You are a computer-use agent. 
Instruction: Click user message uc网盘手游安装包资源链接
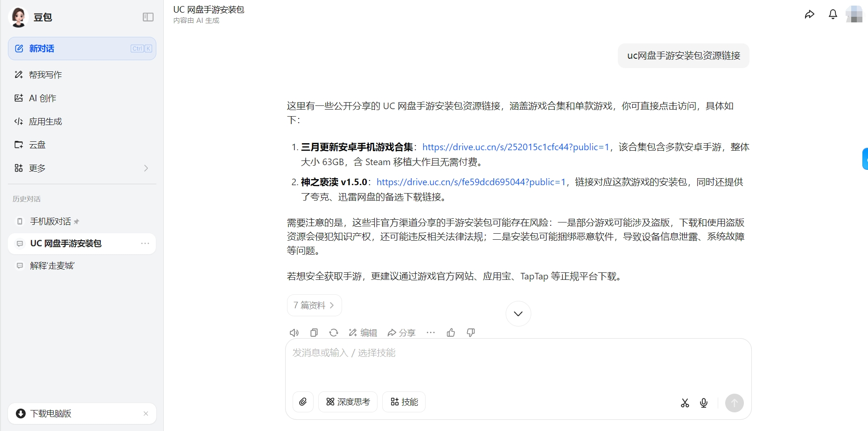click(684, 56)
